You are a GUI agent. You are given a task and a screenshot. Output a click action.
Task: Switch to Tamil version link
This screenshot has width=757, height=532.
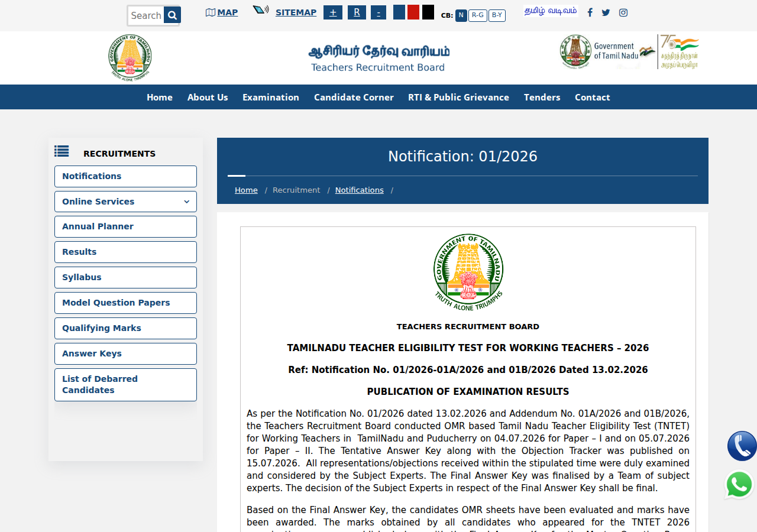point(551,11)
